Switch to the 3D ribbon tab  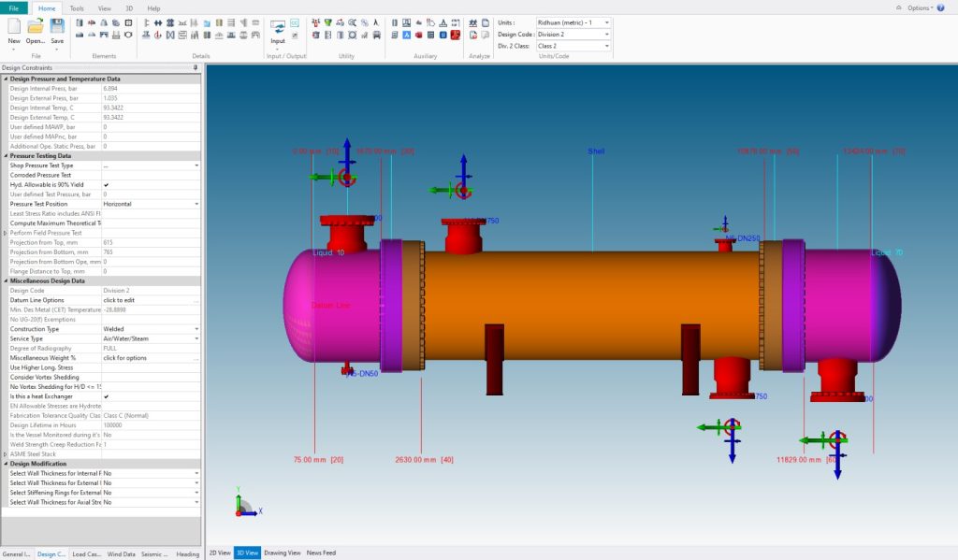(x=128, y=7)
